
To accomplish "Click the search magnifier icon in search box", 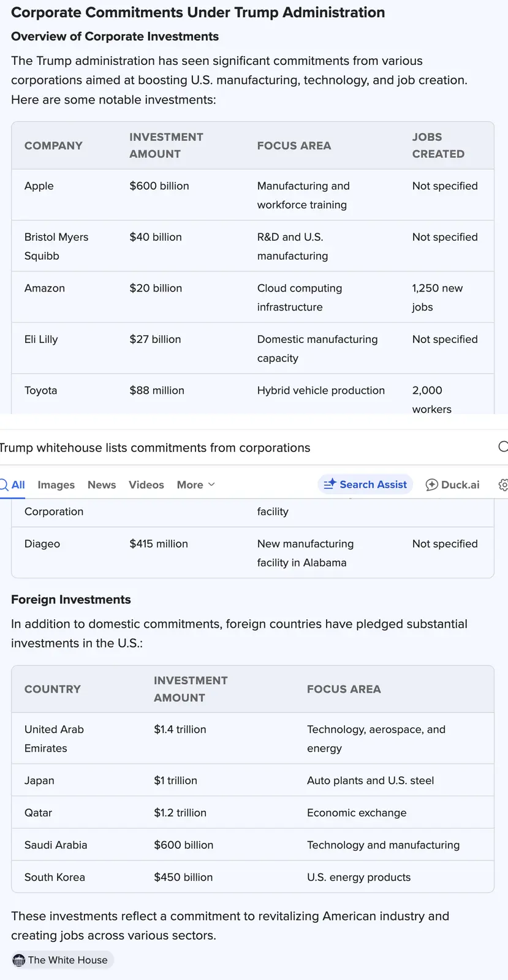I will click(x=502, y=447).
